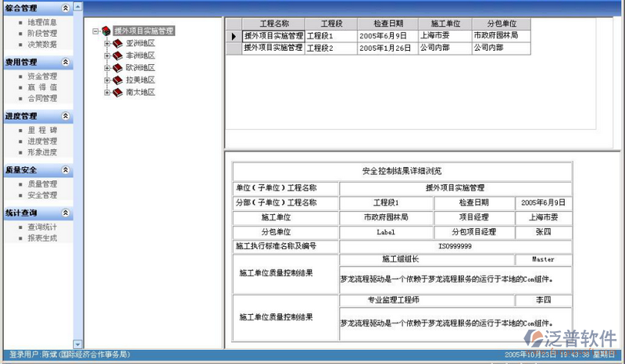Collapse the 质量安全 panel with chevron
The width and height of the screenshot is (625, 364).
66,169
